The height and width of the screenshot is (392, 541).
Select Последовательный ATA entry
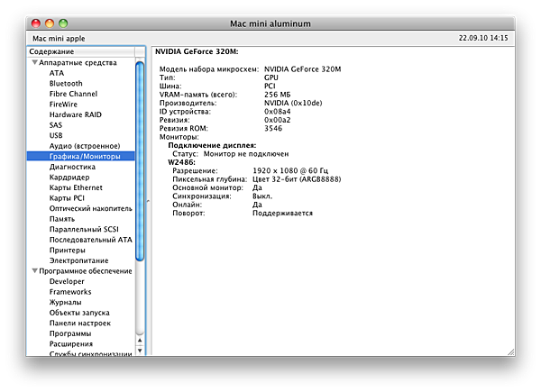[x=91, y=240]
